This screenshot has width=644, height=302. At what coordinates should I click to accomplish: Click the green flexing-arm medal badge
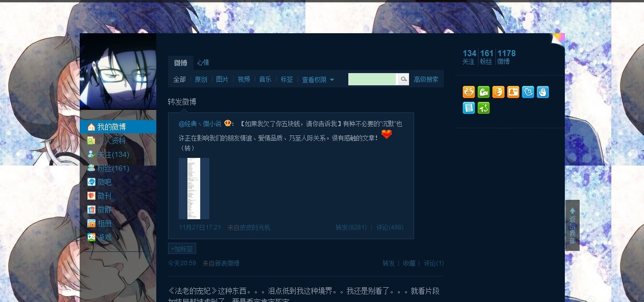[x=484, y=92]
